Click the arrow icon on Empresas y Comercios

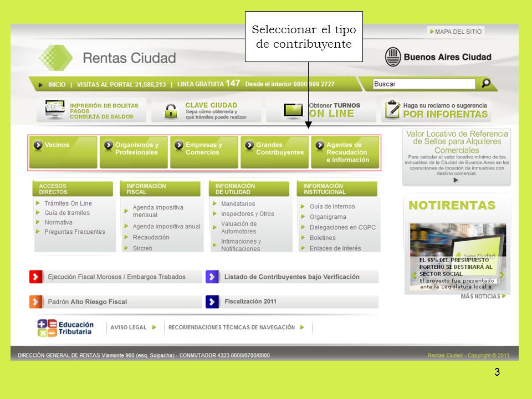tap(179, 145)
